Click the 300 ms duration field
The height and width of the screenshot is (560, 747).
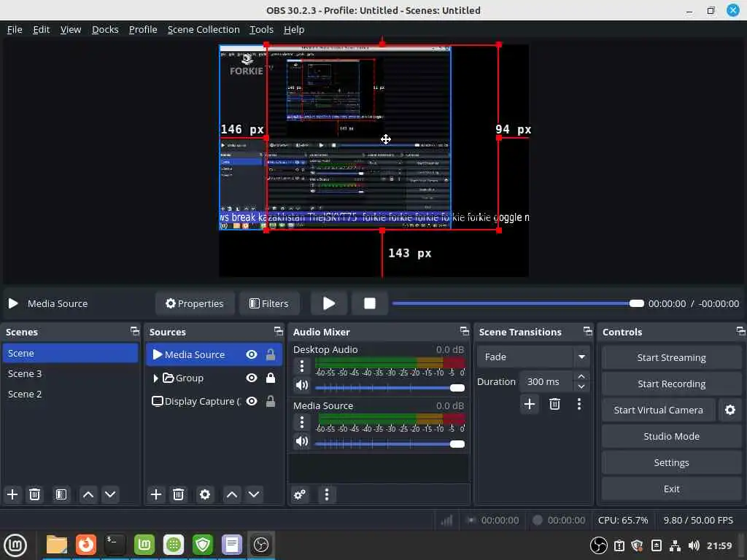coord(546,381)
